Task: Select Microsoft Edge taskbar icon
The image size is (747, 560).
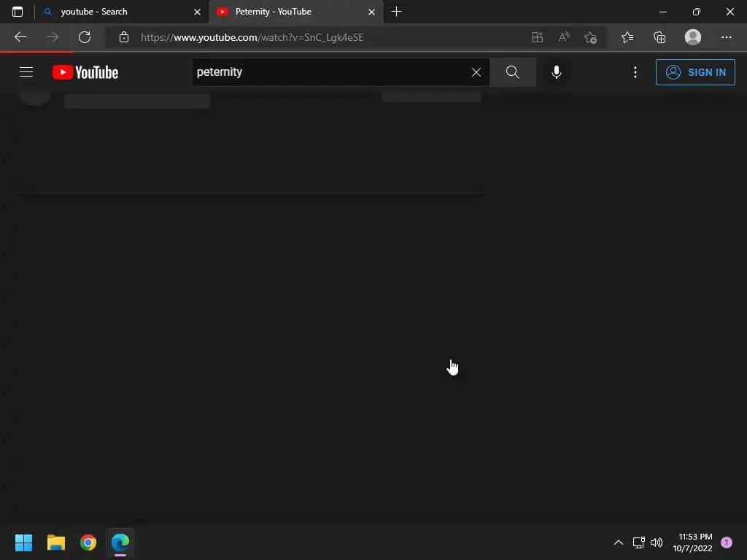Action: click(120, 542)
